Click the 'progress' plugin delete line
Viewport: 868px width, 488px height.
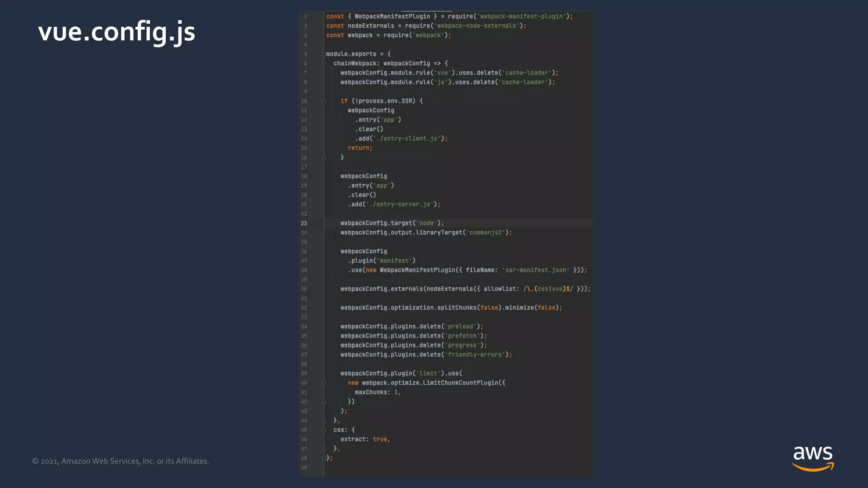click(x=414, y=345)
